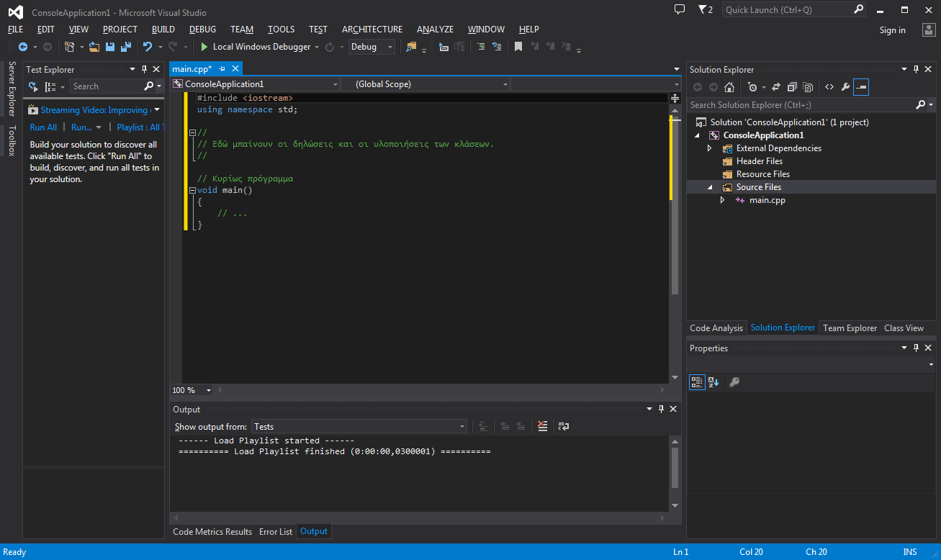Toggle pin on main.cpp tab
The width and height of the screenshot is (941, 560).
[222, 69]
